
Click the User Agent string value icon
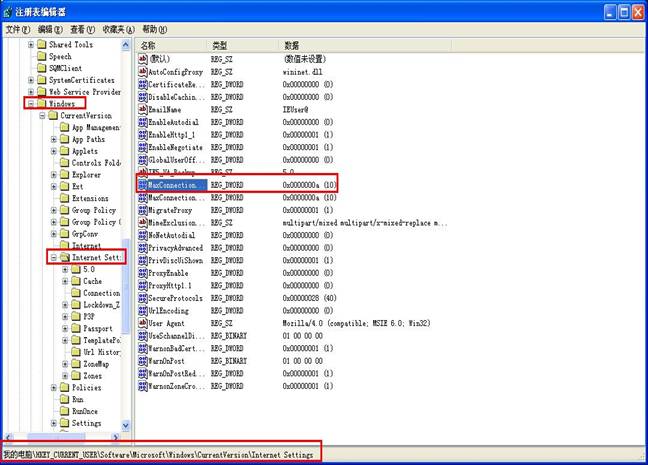point(141,323)
